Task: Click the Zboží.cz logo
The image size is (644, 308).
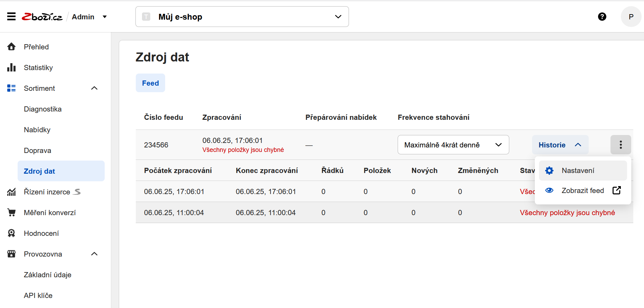Action: click(x=42, y=17)
